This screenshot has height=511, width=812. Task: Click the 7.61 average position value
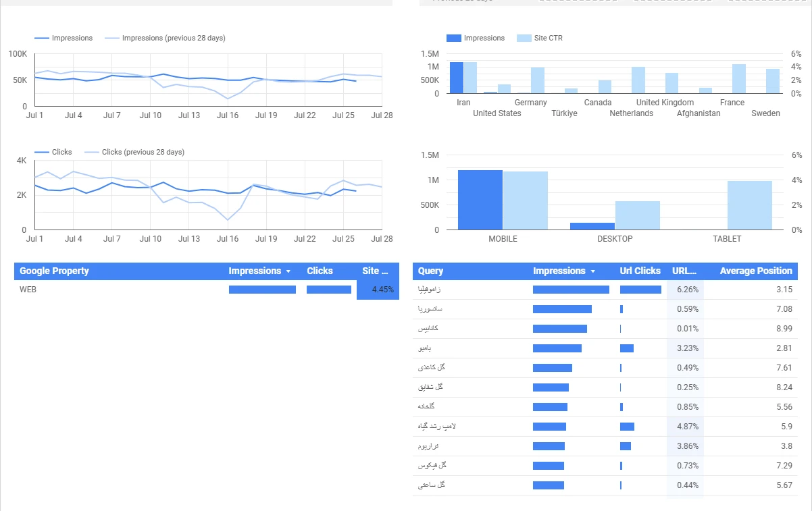point(784,368)
